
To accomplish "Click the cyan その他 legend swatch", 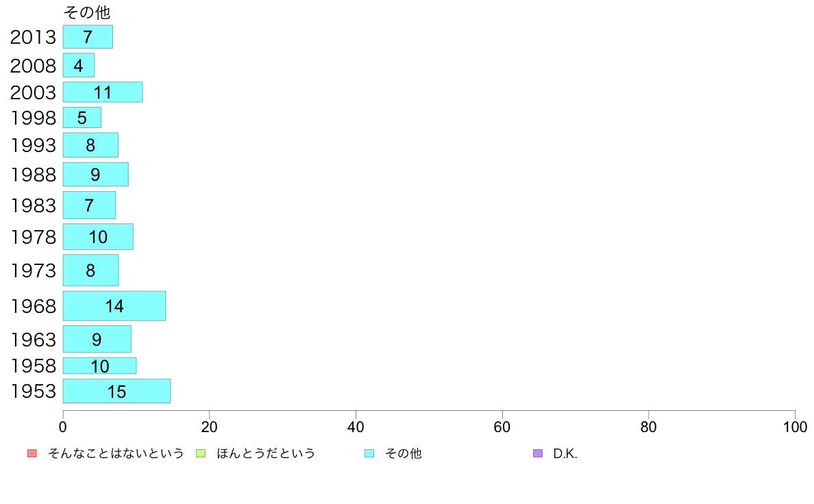I will [x=369, y=453].
